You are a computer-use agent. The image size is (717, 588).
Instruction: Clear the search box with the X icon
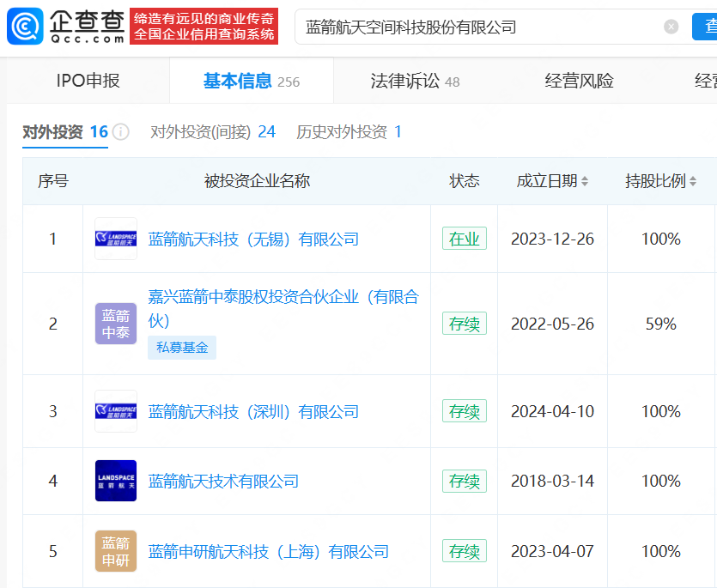pyautogui.click(x=671, y=27)
